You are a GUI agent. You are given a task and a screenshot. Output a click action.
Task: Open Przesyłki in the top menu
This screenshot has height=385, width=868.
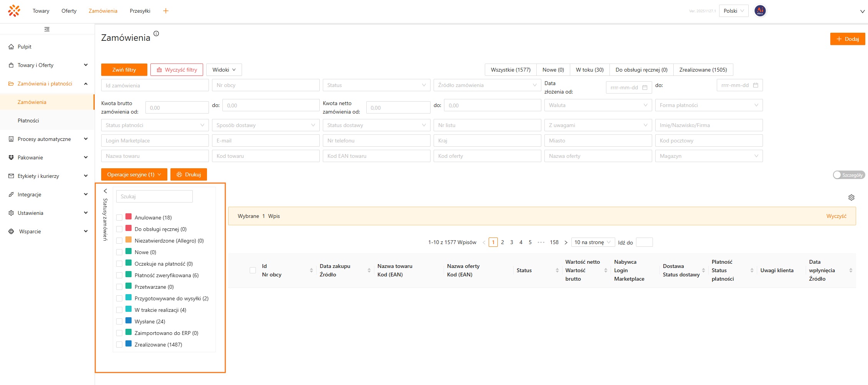(140, 11)
